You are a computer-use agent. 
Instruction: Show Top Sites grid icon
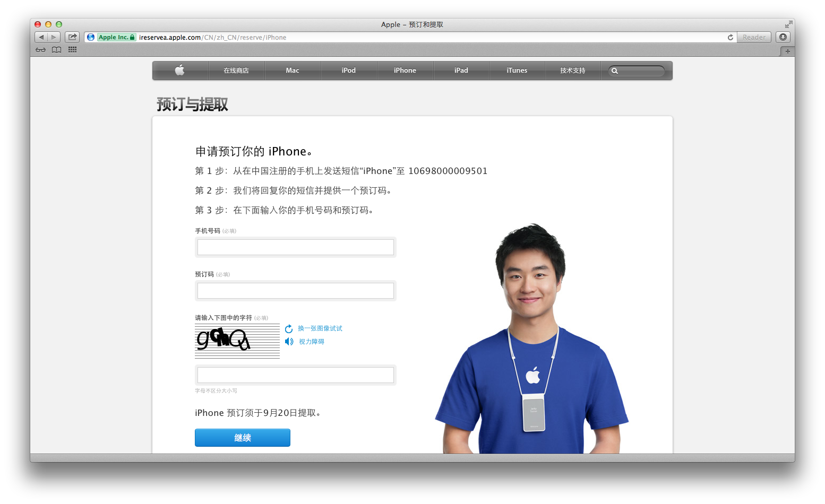(73, 50)
